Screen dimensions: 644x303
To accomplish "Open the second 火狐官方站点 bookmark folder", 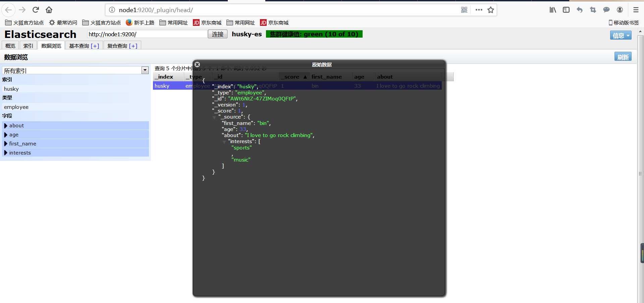I will [102, 23].
